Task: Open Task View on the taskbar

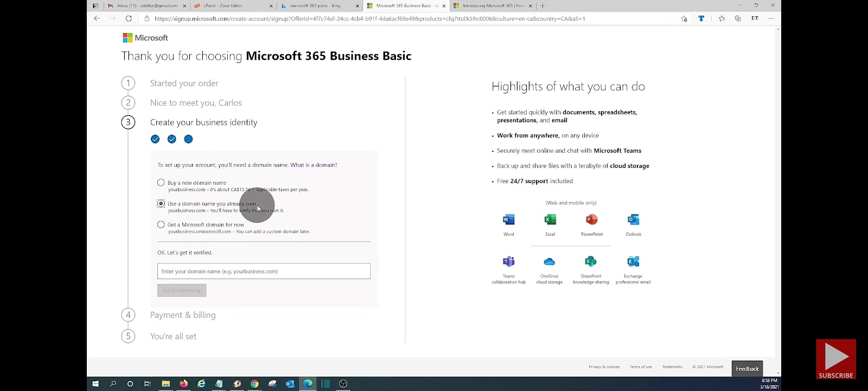Action: [x=147, y=384]
